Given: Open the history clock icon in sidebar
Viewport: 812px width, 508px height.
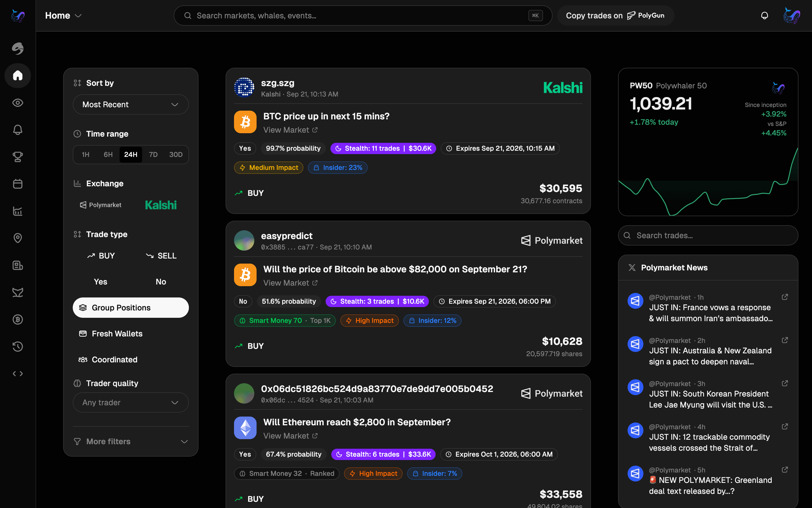Looking at the screenshot, I should pos(18,346).
